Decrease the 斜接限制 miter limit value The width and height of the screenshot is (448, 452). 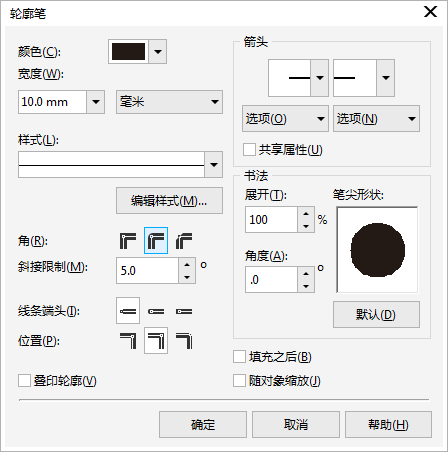point(187,277)
